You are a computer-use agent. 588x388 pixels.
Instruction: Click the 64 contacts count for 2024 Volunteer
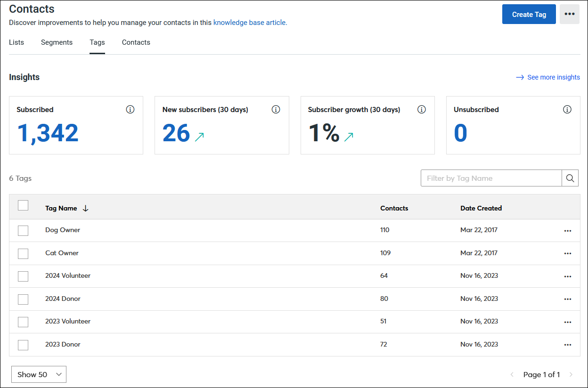click(384, 275)
